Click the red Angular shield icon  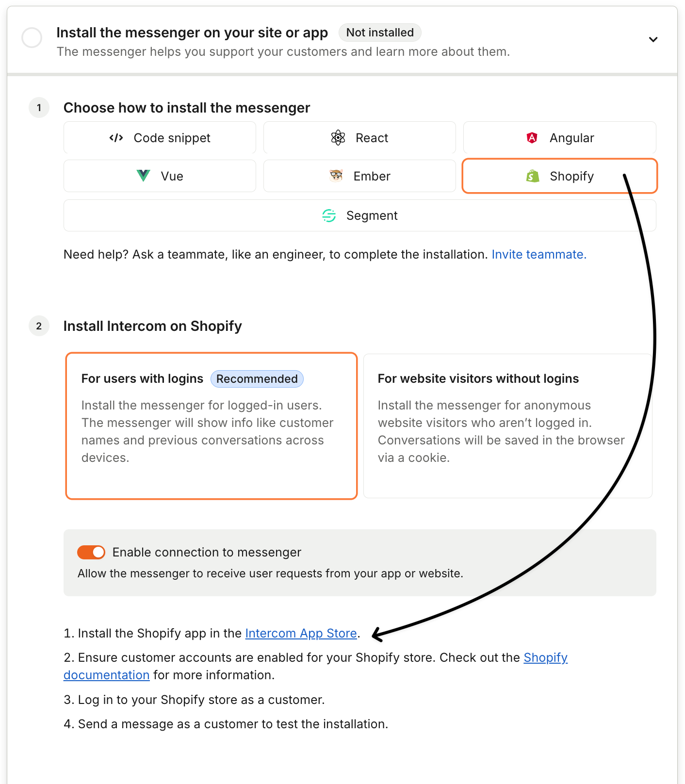coord(532,138)
